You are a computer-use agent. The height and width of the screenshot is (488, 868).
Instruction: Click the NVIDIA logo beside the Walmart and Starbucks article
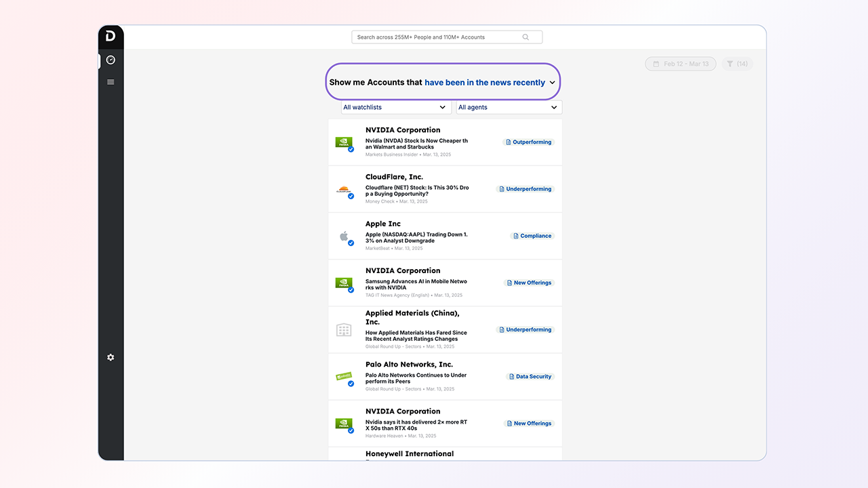pos(344,142)
